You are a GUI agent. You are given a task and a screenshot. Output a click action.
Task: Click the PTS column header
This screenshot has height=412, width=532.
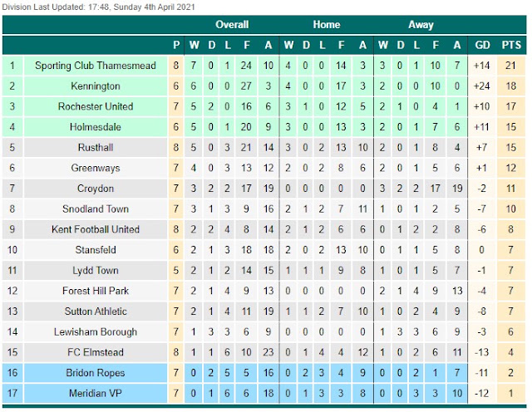(511, 45)
